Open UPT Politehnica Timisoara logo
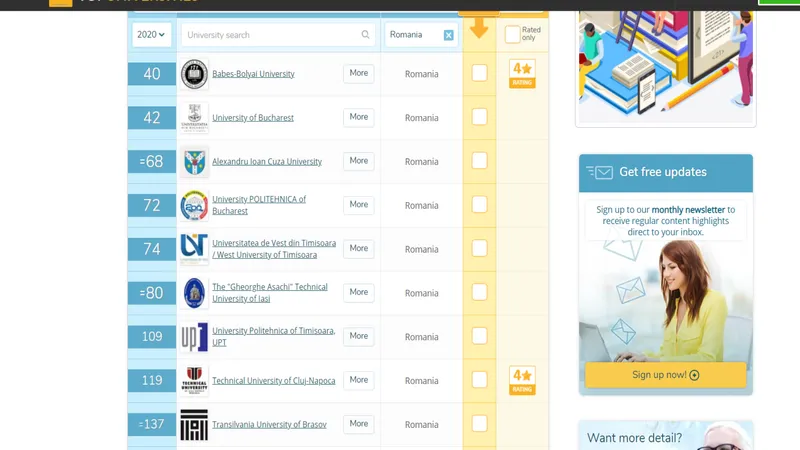 [x=194, y=337]
